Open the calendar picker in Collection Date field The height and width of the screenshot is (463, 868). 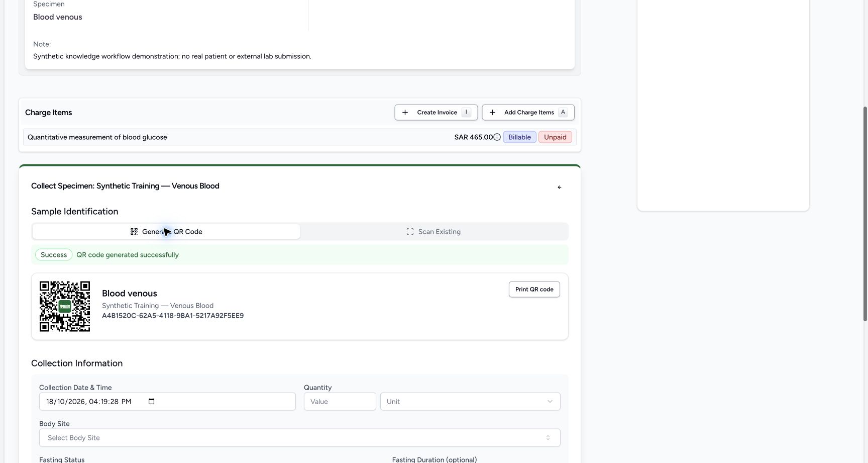click(x=151, y=401)
